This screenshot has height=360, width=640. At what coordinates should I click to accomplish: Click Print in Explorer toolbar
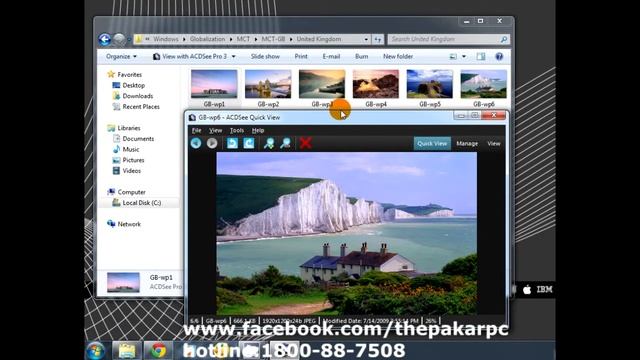301,56
